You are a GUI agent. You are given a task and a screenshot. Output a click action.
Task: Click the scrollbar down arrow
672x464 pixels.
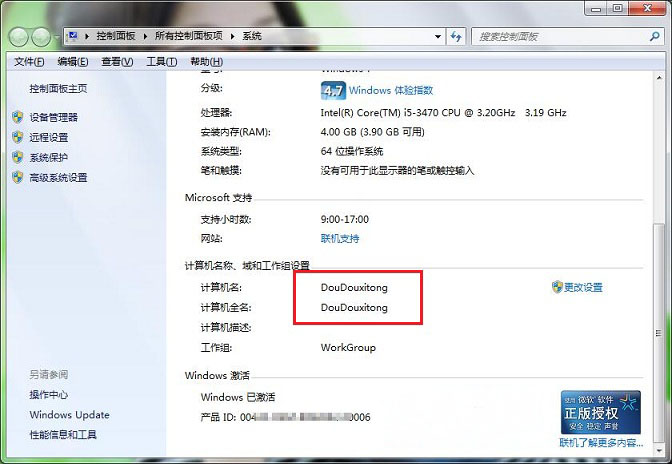click(x=659, y=450)
